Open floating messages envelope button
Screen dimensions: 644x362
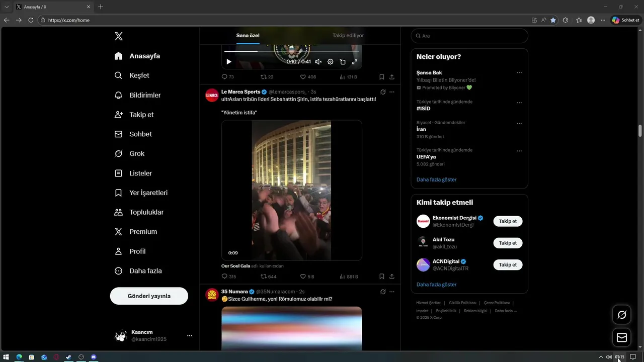pos(622,338)
